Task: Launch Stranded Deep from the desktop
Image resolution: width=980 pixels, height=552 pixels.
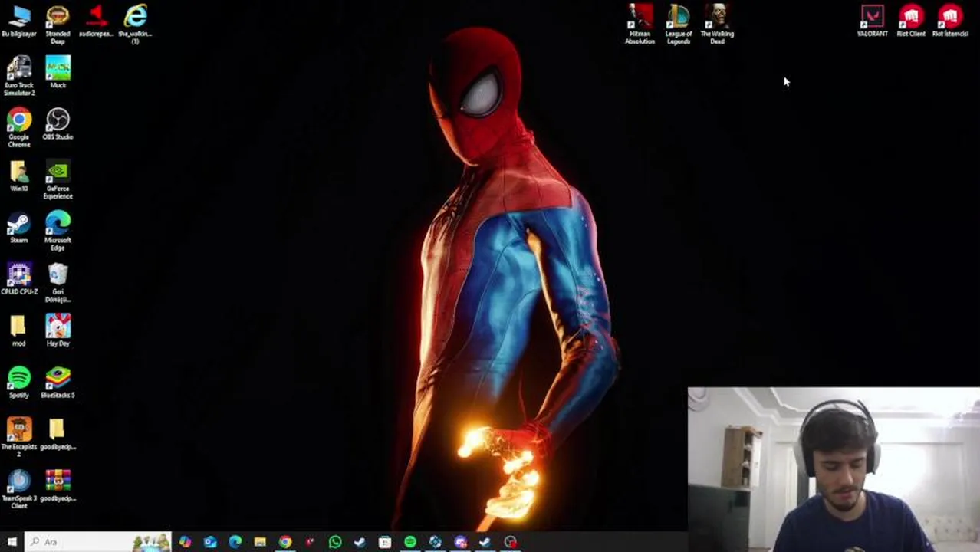Action: tap(58, 24)
